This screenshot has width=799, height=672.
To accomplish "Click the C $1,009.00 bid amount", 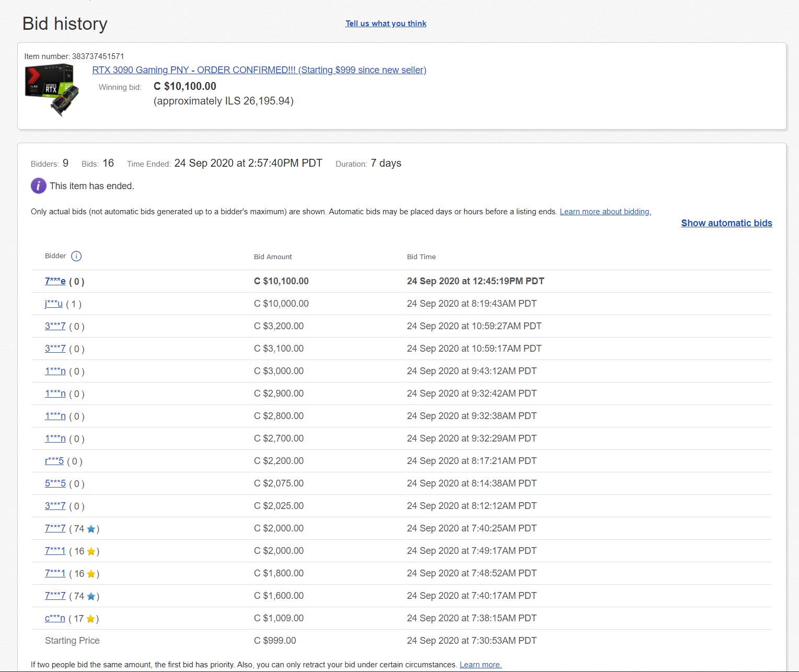I will (x=279, y=618).
